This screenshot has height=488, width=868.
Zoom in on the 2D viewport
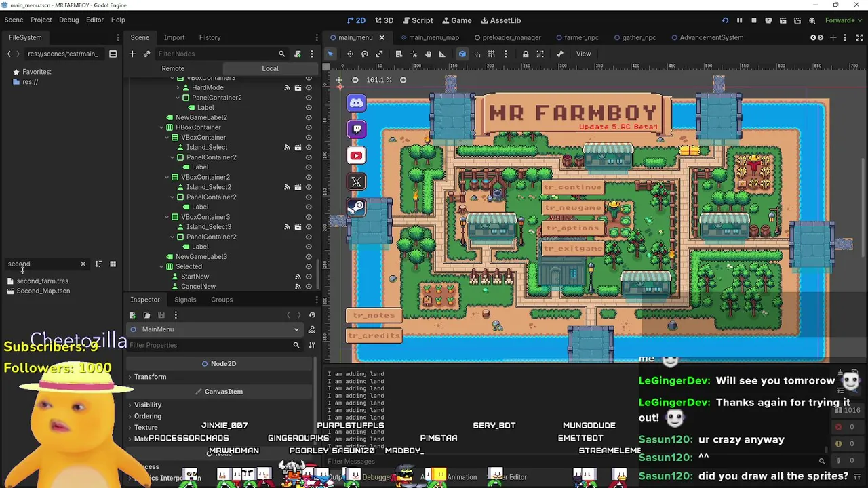click(403, 80)
